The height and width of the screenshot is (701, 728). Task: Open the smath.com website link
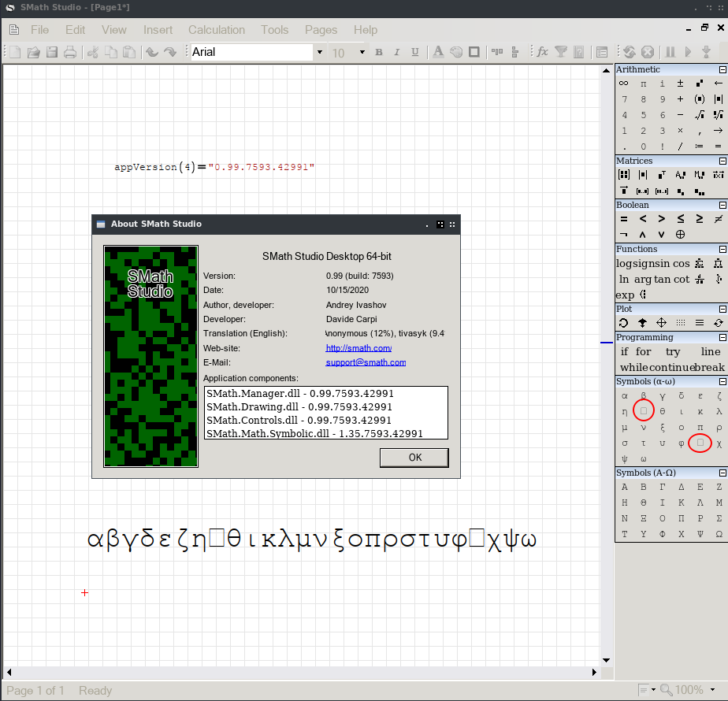pyautogui.click(x=358, y=348)
